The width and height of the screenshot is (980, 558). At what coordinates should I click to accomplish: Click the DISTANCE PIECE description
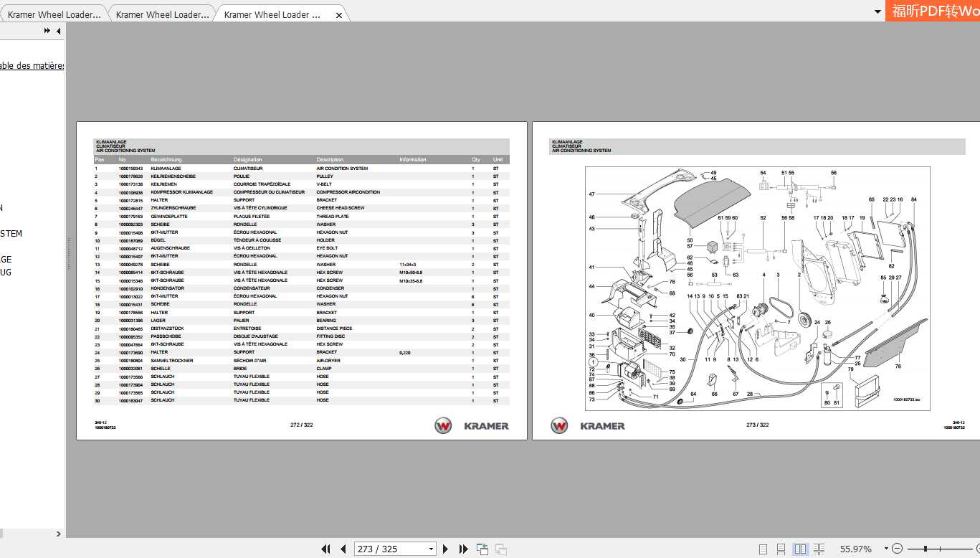[x=334, y=328]
